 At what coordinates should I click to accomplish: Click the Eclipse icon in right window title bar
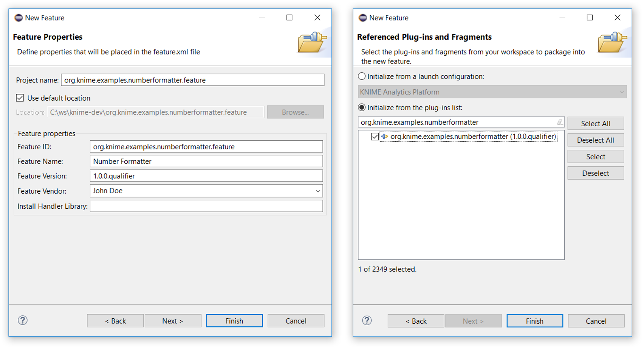click(362, 18)
